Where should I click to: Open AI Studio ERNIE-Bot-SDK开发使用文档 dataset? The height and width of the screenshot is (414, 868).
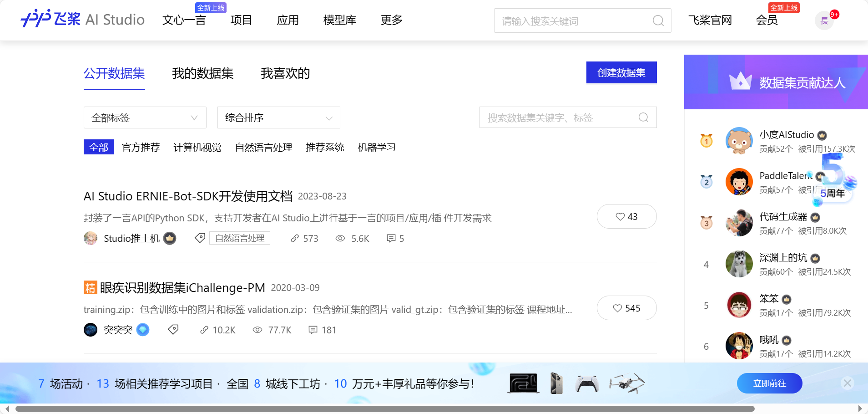[188, 196]
